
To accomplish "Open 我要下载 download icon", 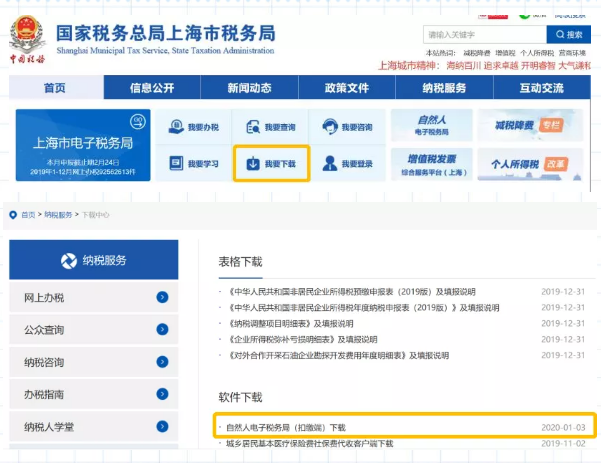I will 253,163.
